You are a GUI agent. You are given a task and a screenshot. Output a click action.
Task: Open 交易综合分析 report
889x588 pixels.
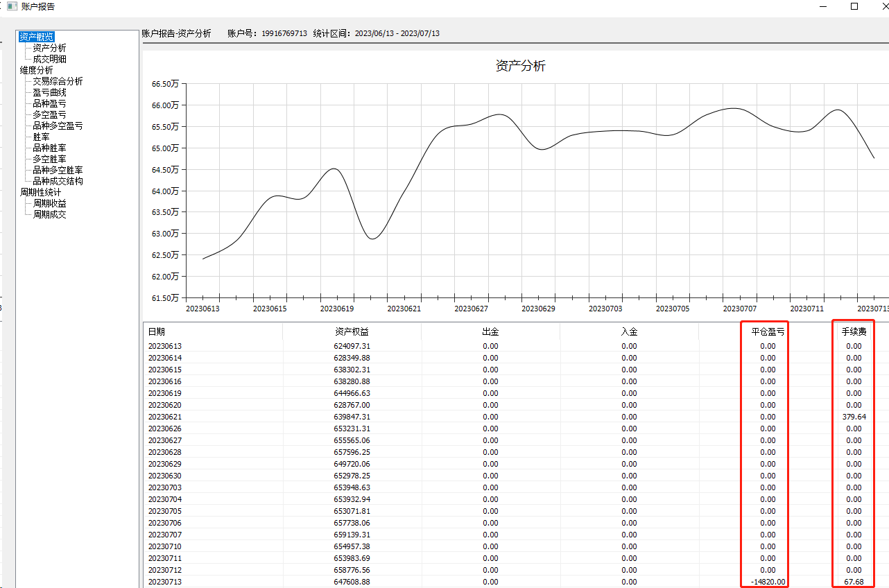pyautogui.click(x=58, y=81)
